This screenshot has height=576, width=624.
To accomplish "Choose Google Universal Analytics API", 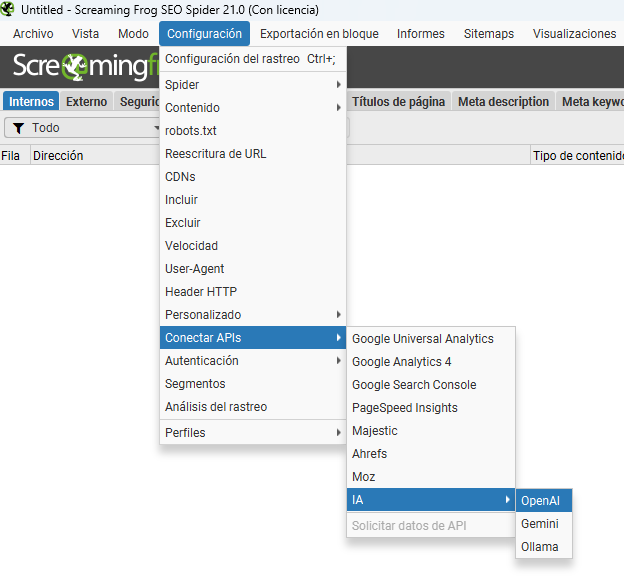I will (x=431, y=339).
